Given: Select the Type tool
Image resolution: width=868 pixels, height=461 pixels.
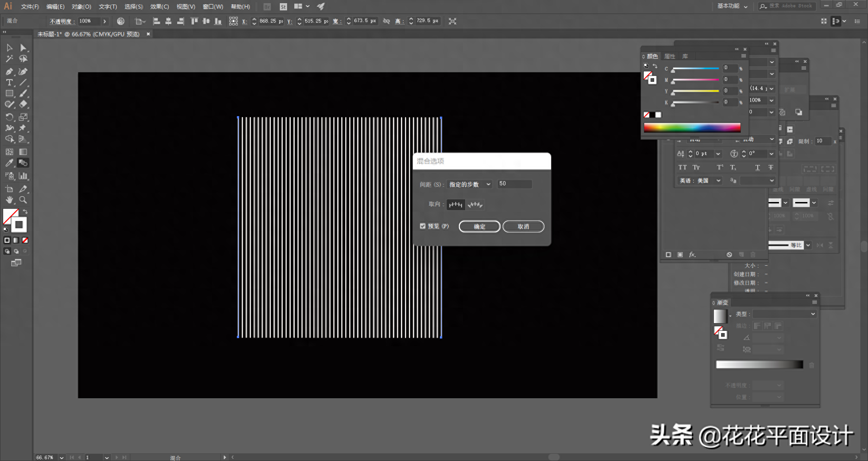Looking at the screenshot, I should pos(9,82).
